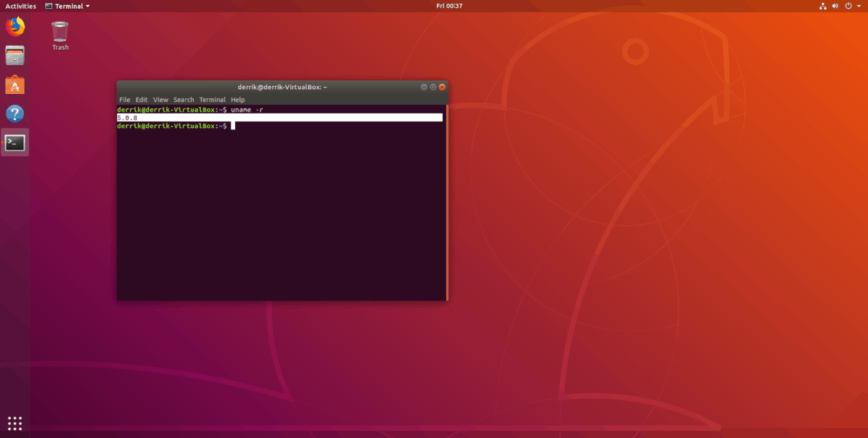The width and height of the screenshot is (868, 438).
Task: Click the network status icon
Action: [x=822, y=6]
